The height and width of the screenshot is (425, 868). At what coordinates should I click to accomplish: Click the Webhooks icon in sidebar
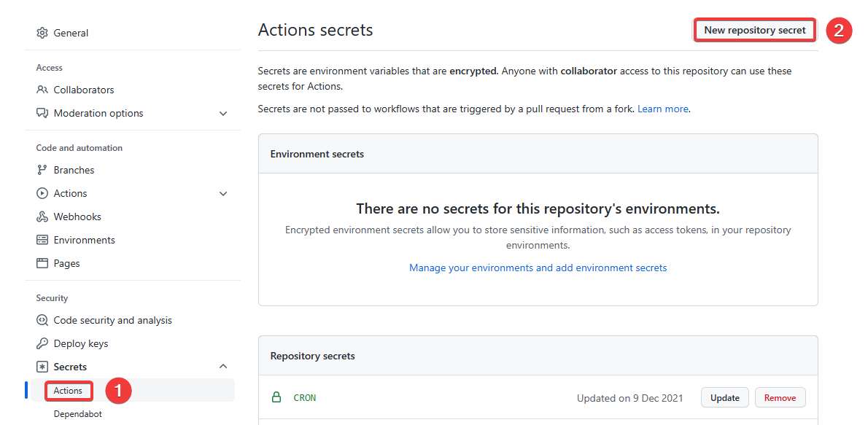pyautogui.click(x=42, y=217)
